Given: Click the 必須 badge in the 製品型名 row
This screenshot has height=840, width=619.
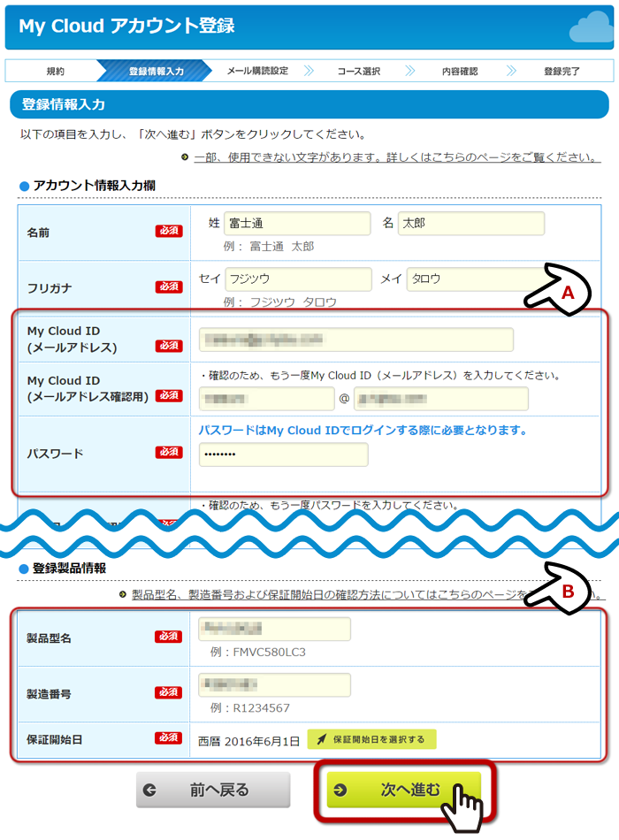Looking at the screenshot, I should (169, 637).
